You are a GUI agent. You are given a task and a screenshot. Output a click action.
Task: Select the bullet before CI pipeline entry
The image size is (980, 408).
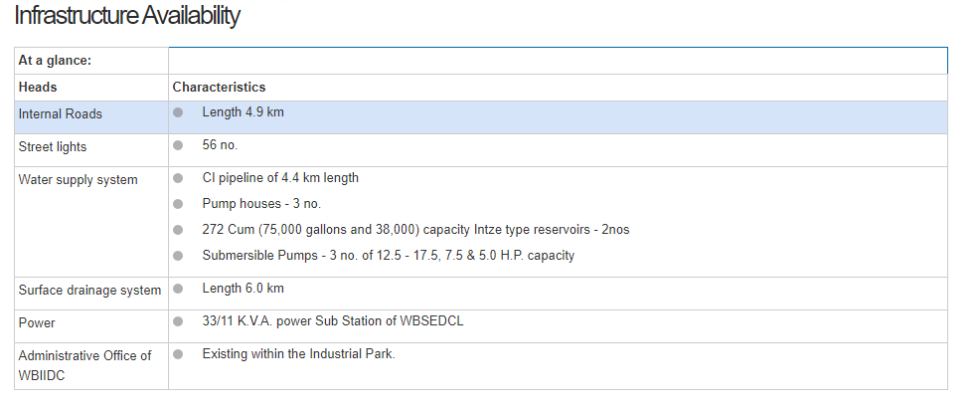click(178, 178)
